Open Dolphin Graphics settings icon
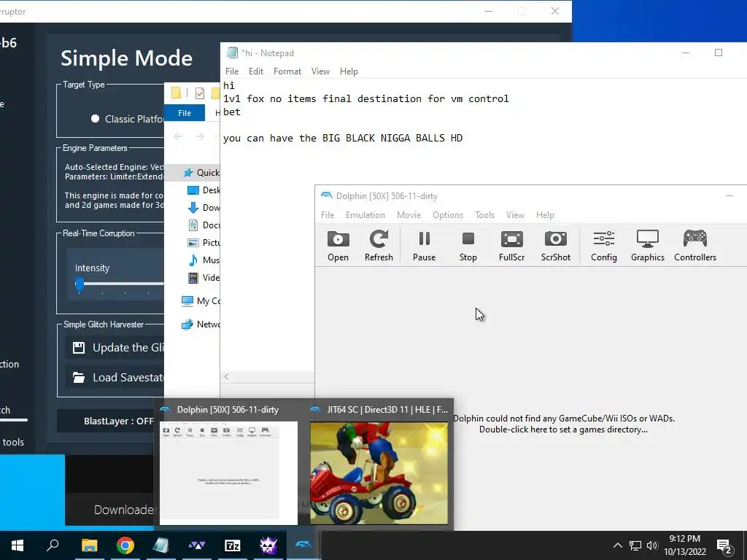Viewport: 747px width, 560px height. 648,245
